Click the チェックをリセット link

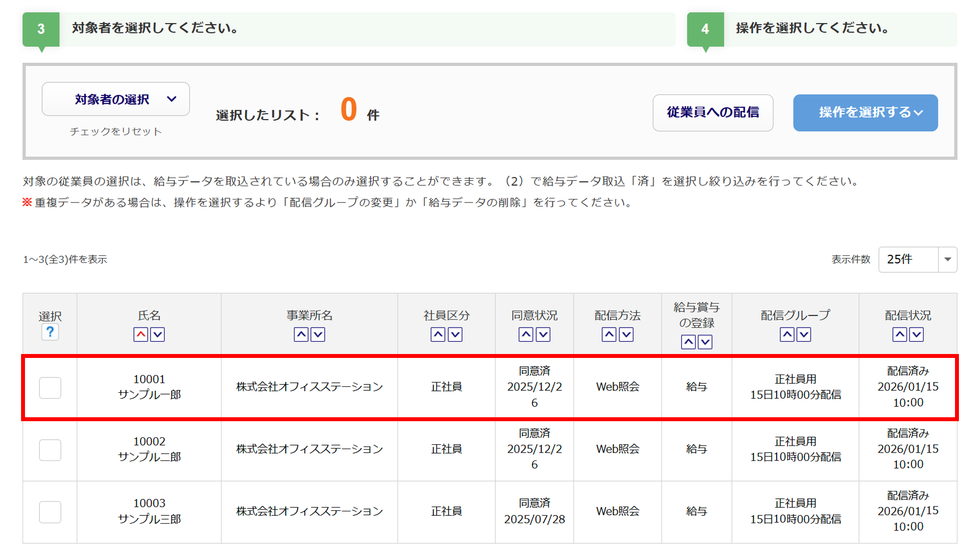116,131
